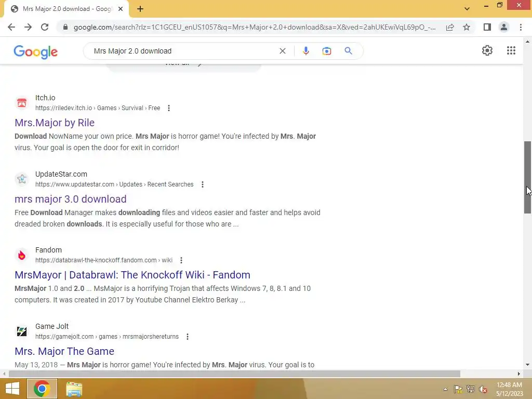Go to Google homepage via logo
The height and width of the screenshot is (399, 532).
pyautogui.click(x=36, y=52)
